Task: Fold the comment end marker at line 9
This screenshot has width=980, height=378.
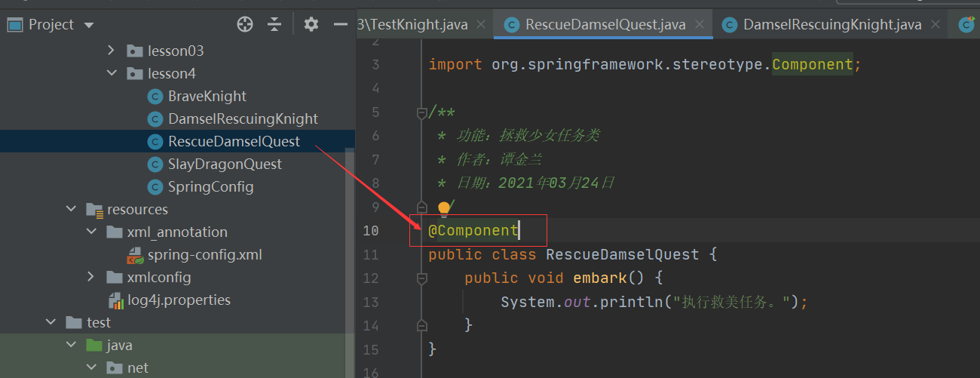Action: [x=422, y=207]
